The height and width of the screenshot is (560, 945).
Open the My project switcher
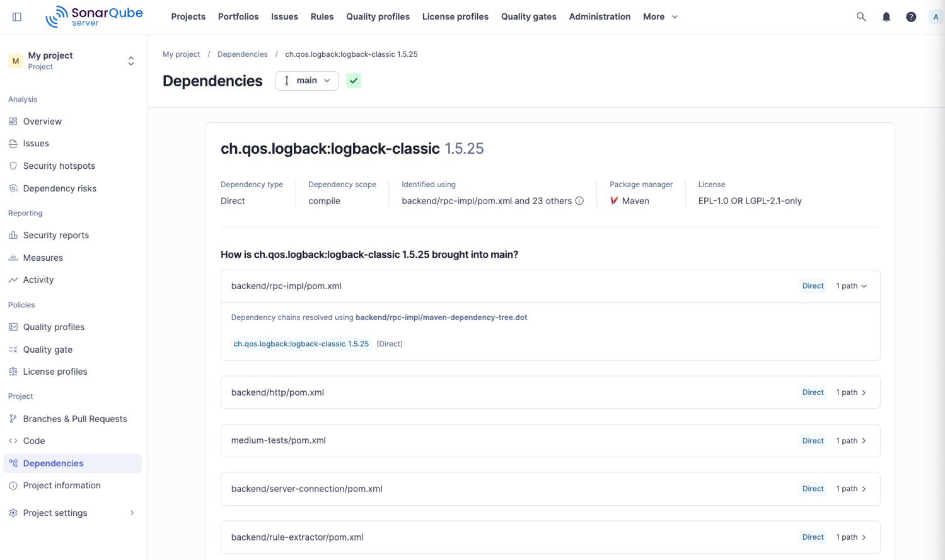pos(72,61)
